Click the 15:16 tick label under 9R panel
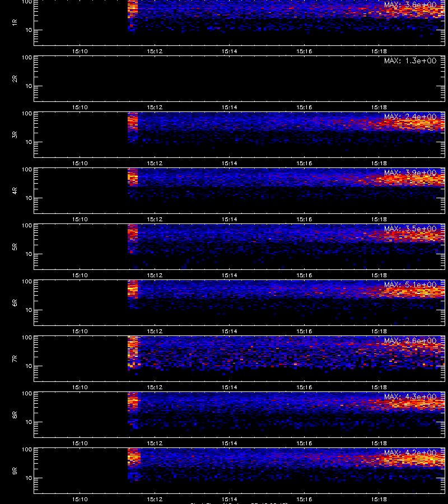The width and height of the screenshot is (448, 504). point(304,499)
